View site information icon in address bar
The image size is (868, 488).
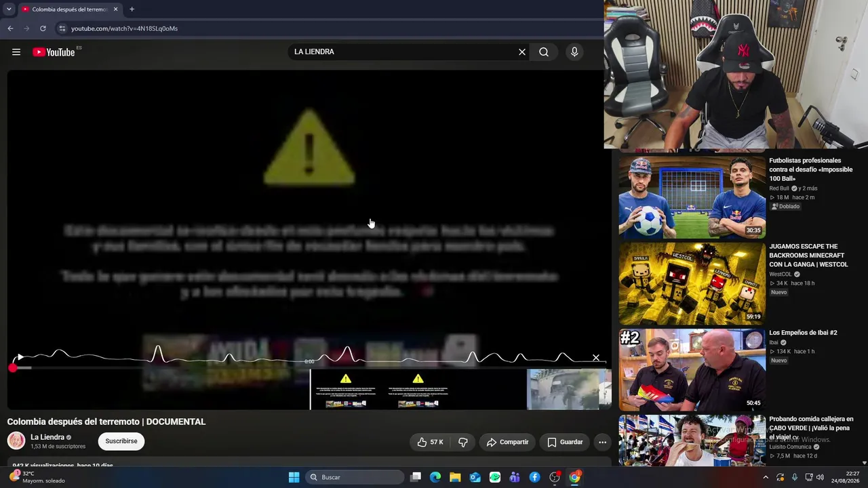tap(62, 28)
